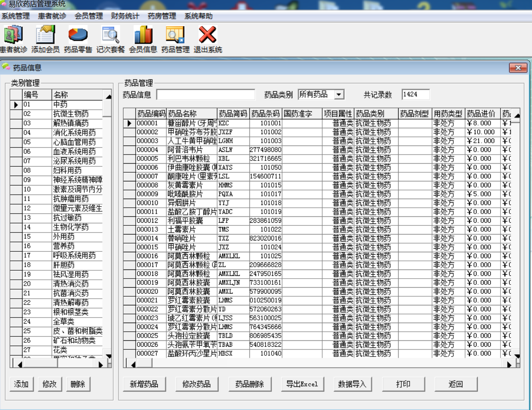Open the 药品管理 toolbar icon

pos(175,35)
